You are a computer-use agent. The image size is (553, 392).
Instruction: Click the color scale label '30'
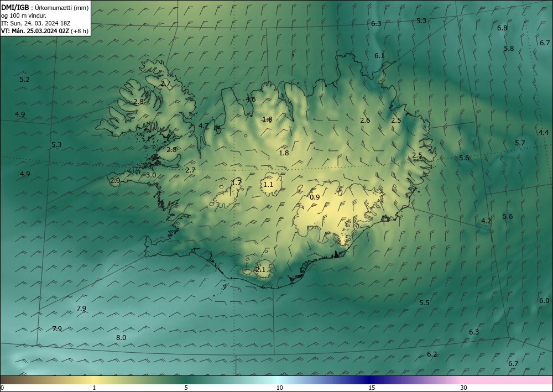coord(464,388)
